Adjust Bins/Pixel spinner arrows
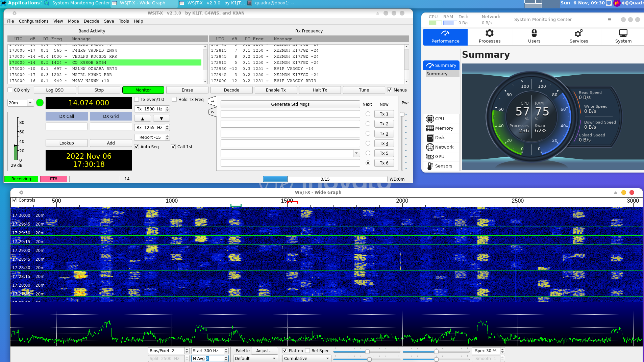644x362 pixels. (187, 351)
